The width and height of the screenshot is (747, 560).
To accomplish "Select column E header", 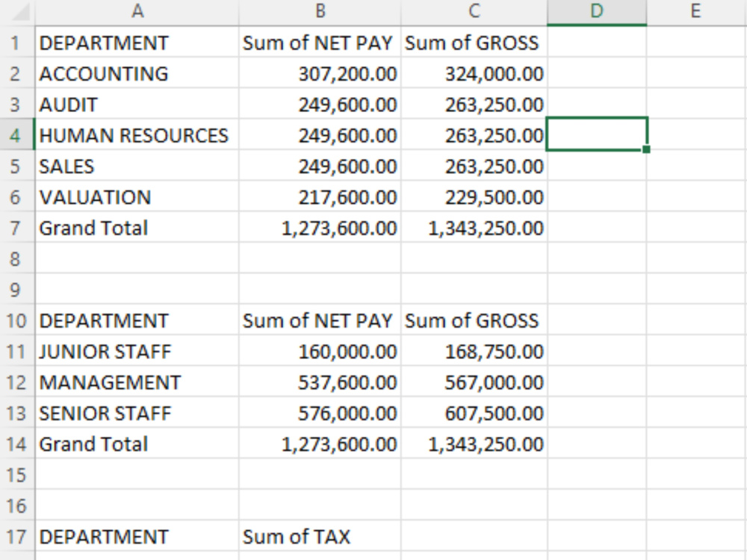I will [696, 11].
